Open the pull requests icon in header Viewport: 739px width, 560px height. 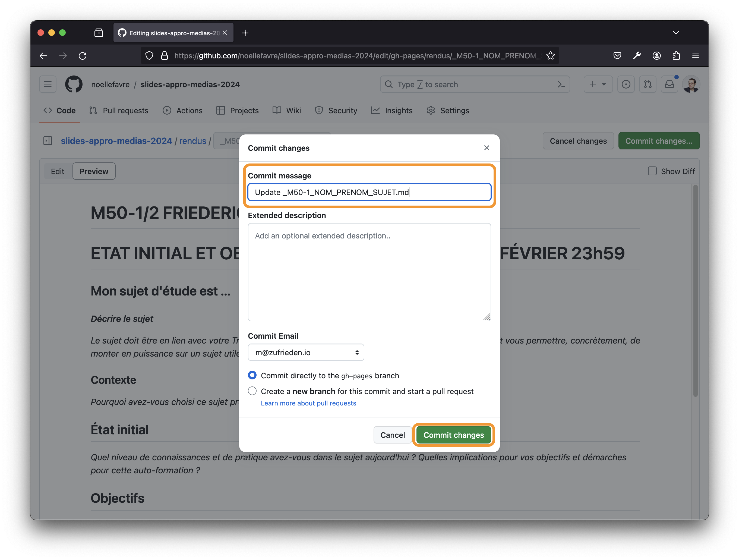(x=648, y=84)
